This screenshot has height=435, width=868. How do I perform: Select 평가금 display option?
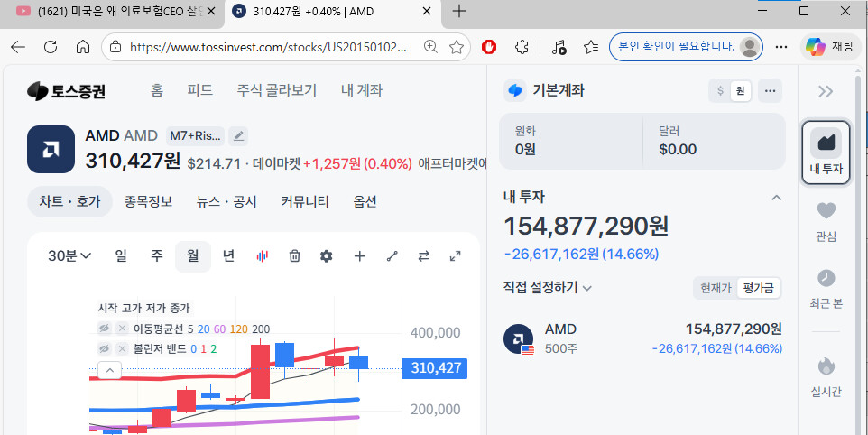coord(759,288)
